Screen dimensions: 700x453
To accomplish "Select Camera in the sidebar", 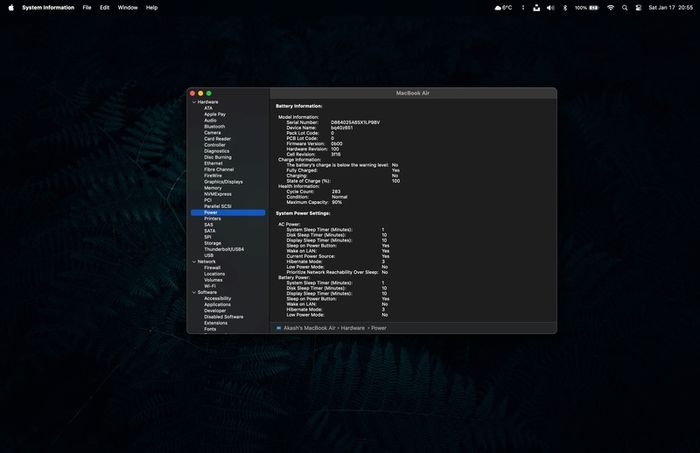I will point(212,133).
